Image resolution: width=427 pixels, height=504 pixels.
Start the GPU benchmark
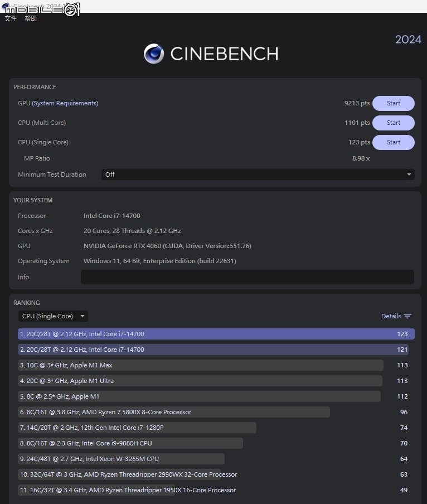393,103
